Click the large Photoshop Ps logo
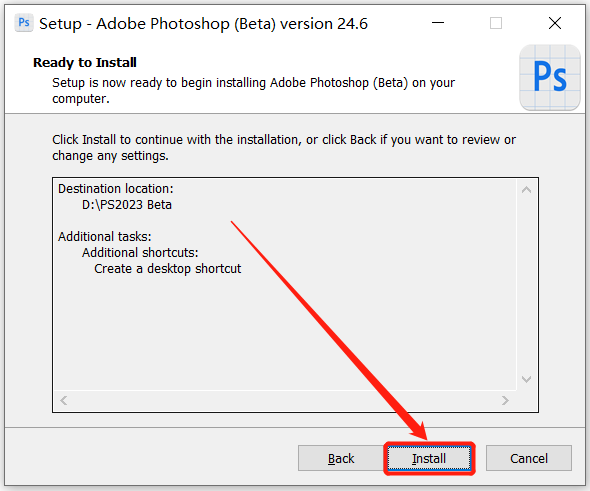Viewport: 590px width, 491px height. point(550,78)
